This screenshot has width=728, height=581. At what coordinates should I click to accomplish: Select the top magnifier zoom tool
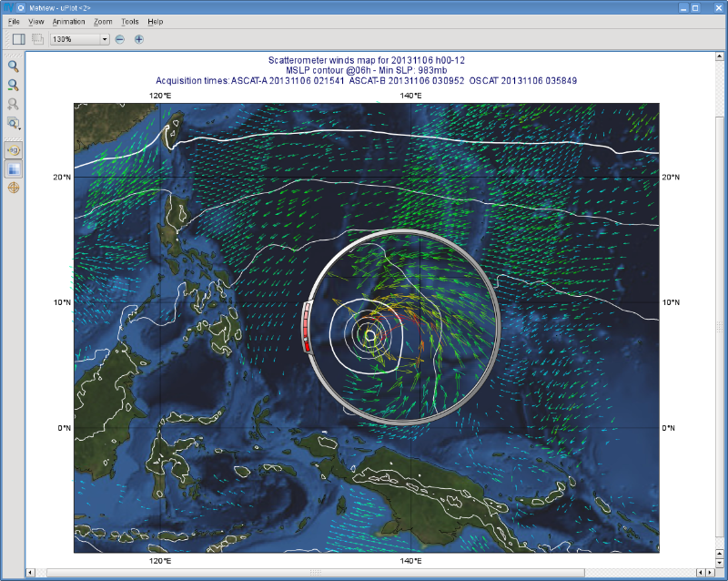tap(14, 66)
